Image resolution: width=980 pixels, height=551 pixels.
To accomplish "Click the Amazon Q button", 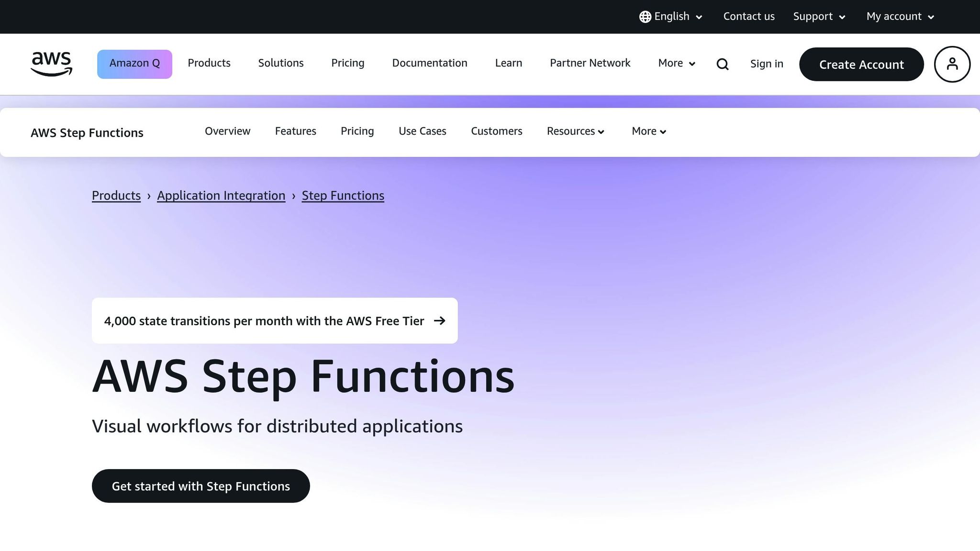I will 134,64.
